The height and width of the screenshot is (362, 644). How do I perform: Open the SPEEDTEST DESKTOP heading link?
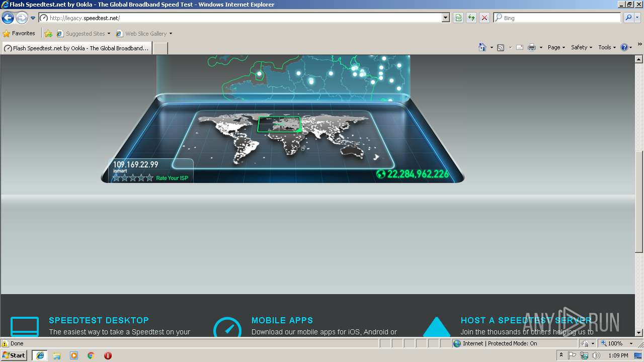pyautogui.click(x=99, y=320)
